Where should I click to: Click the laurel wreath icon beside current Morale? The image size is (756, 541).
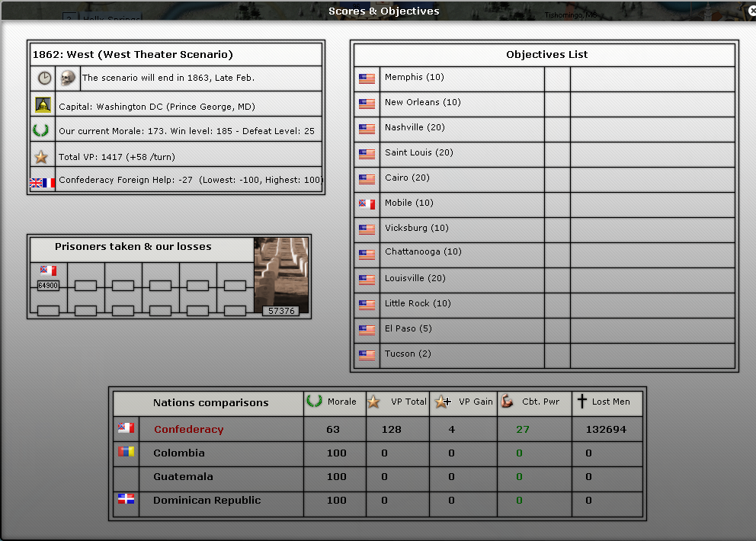click(42, 130)
